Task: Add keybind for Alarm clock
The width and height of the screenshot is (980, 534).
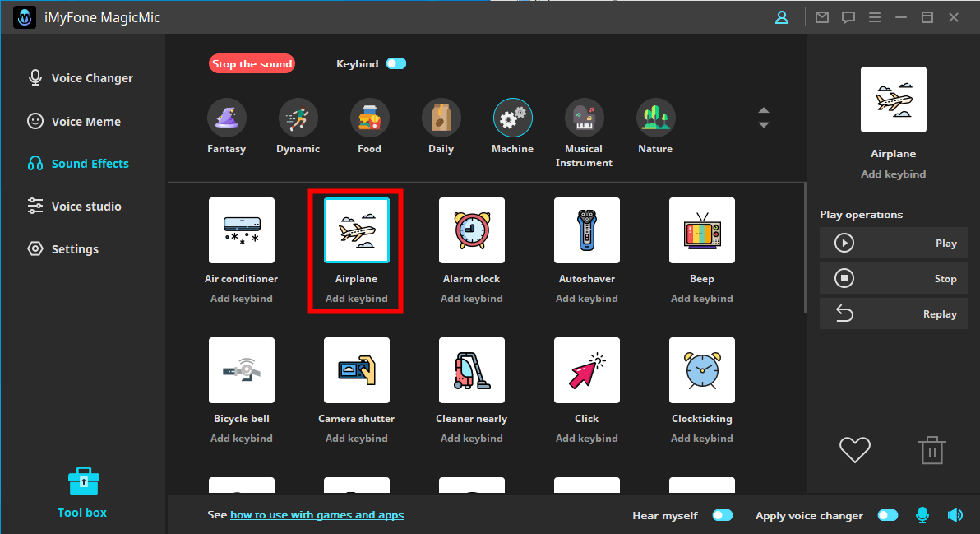Action: click(471, 299)
